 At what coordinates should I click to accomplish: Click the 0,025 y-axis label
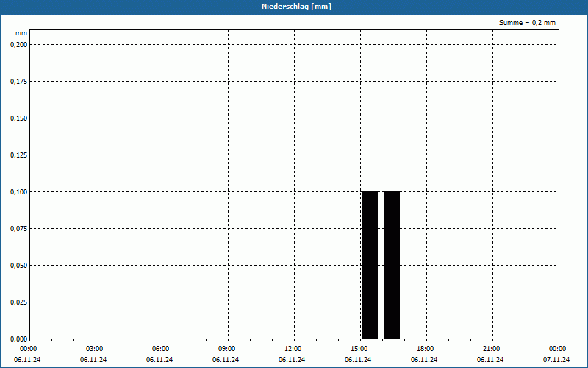19,302
